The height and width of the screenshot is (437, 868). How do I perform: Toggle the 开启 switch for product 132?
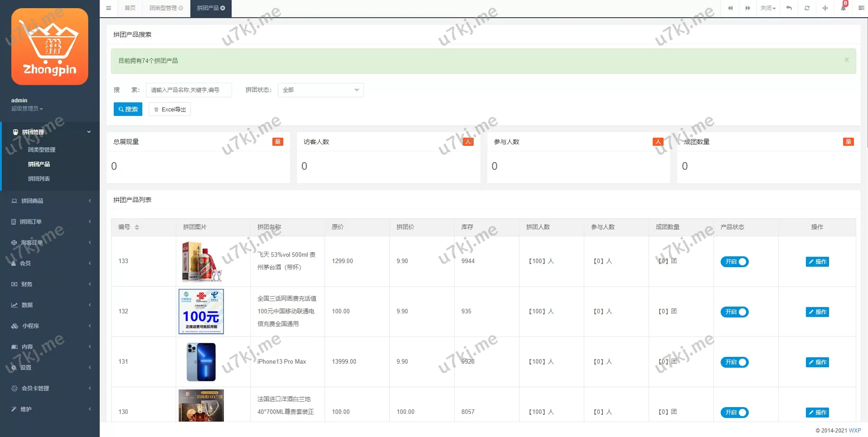coord(734,312)
